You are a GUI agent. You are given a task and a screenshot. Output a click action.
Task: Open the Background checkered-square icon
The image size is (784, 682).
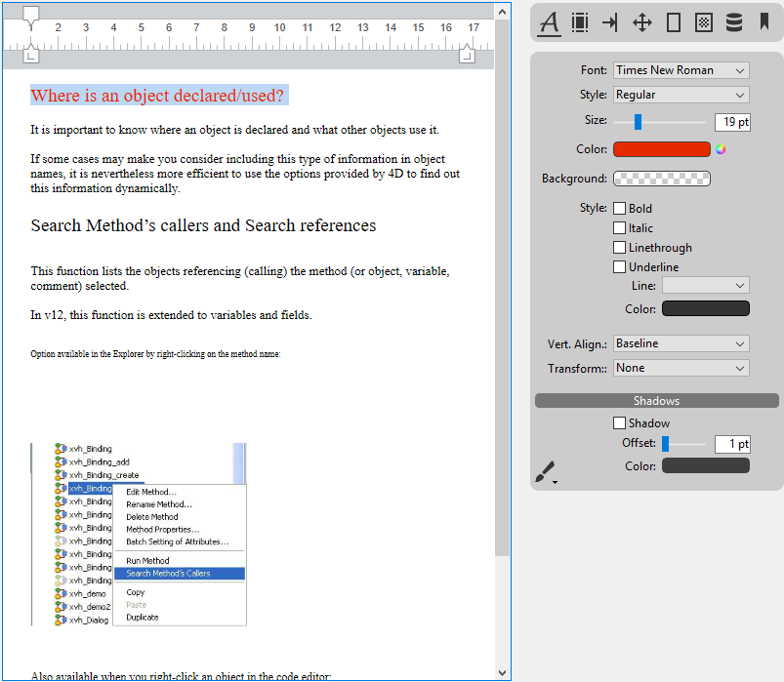click(x=703, y=22)
